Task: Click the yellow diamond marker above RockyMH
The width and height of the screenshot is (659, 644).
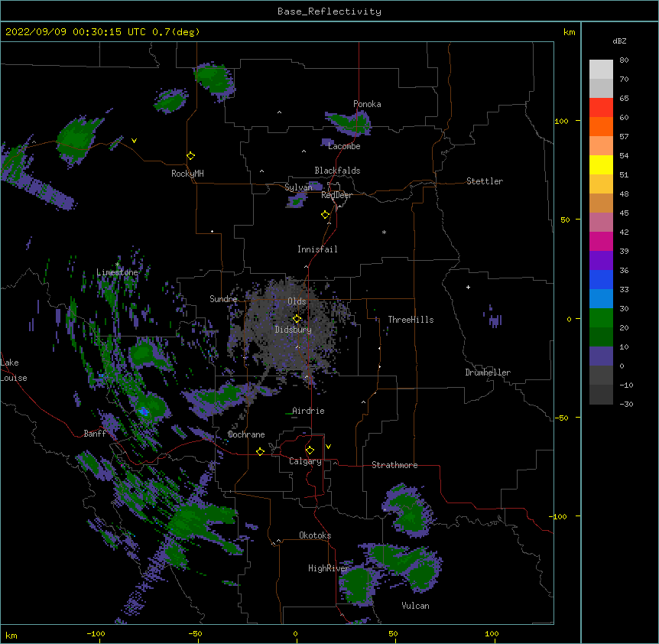Action: click(x=191, y=156)
